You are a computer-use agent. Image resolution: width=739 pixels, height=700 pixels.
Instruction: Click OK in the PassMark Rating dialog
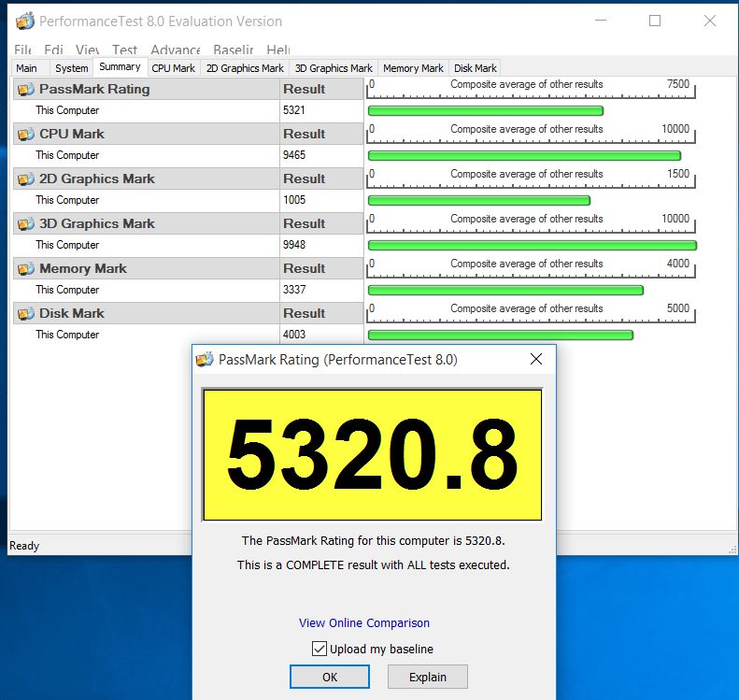(x=330, y=677)
